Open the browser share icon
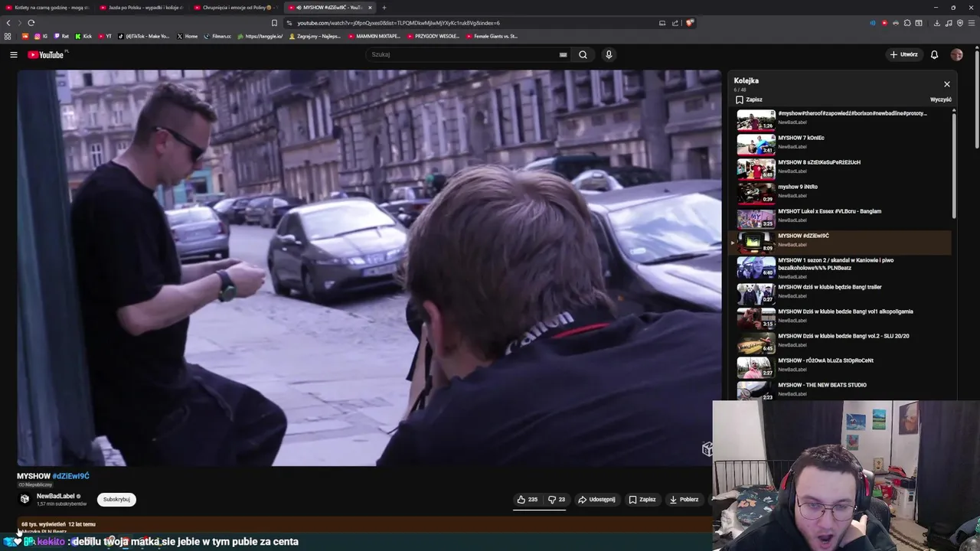The width and height of the screenshot is (980, 551). pyautogui.click(x=675, y=23)
